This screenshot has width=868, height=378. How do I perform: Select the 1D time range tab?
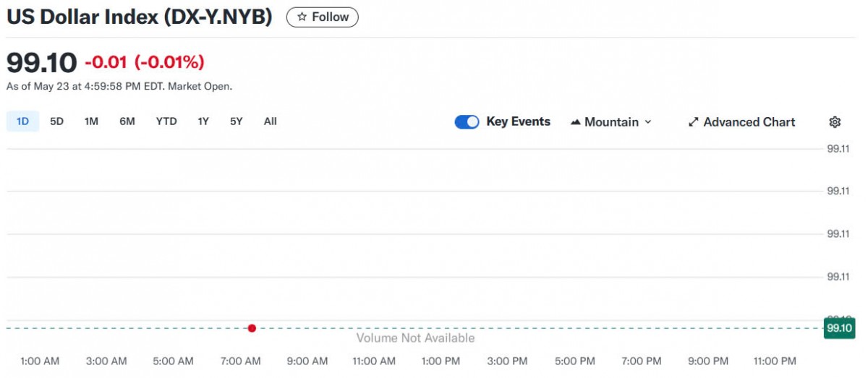(22, 121)
